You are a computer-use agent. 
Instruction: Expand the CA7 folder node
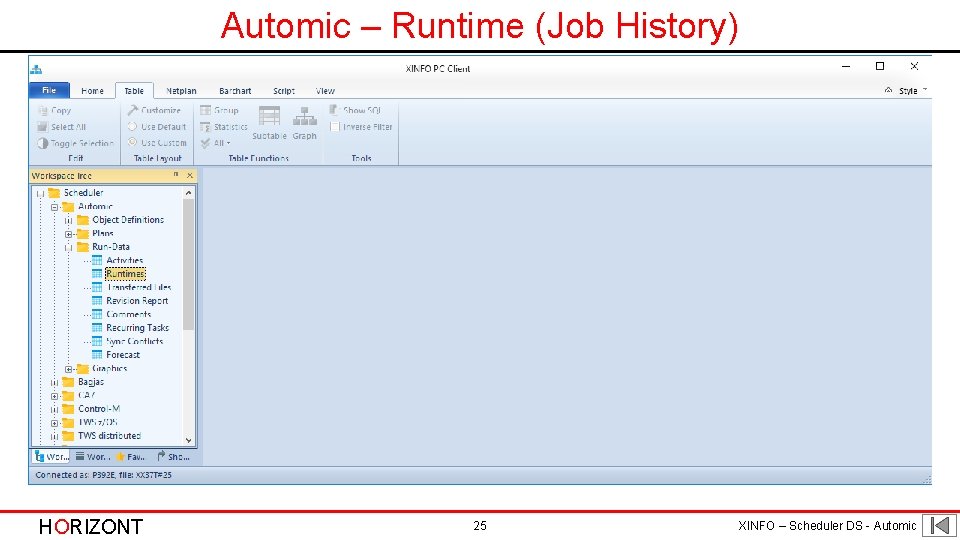[54, 396]
